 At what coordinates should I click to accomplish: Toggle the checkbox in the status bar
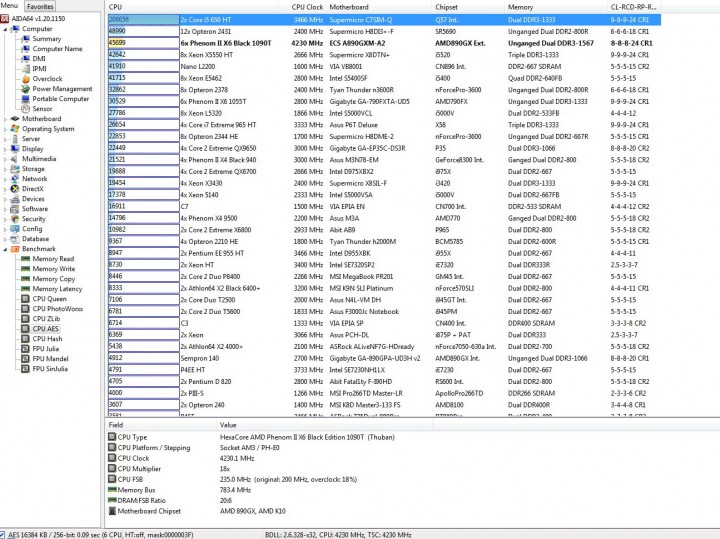[2, 535]
